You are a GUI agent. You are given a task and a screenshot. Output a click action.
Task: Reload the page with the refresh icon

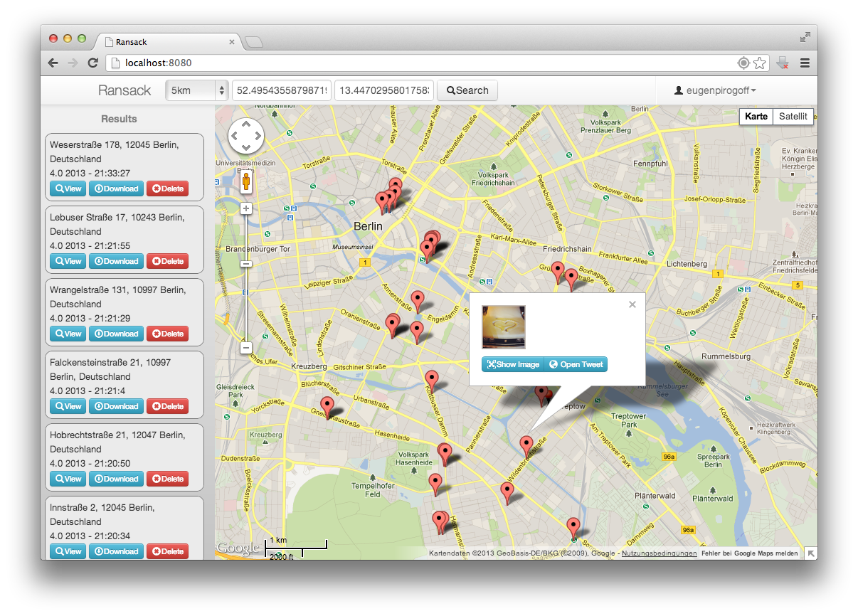[92, 63]
